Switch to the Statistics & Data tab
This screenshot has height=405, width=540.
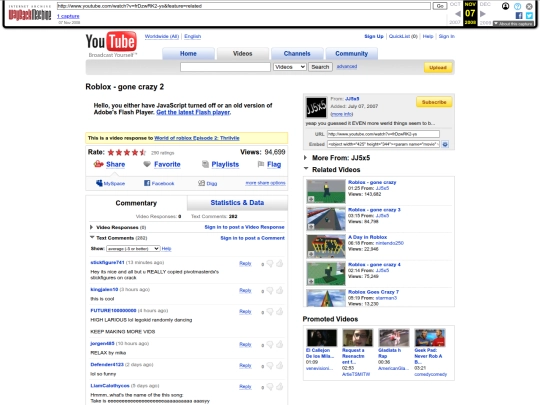237,203
